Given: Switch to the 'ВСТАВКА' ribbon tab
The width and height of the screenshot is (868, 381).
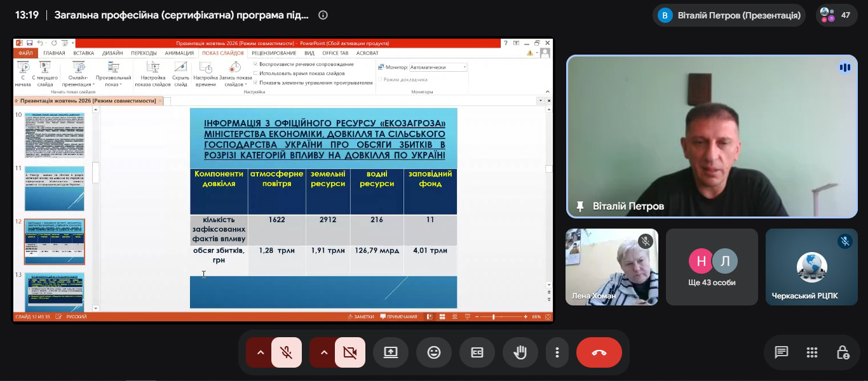Looking at the screenshot, I should click(x=83, y=53).
